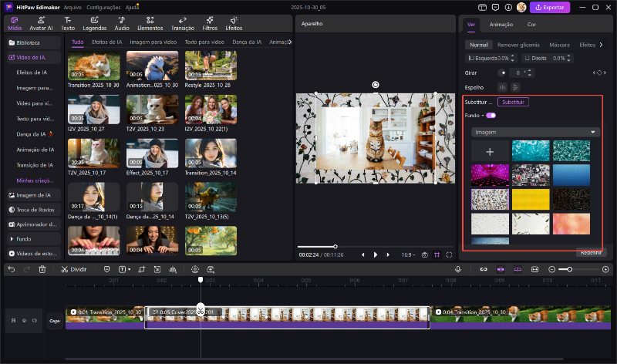Increase the Girar rotation value stepper
Image resolution: width=617 pixels, height=364 pixels.
pyautogui.click(x=529, y=71)
